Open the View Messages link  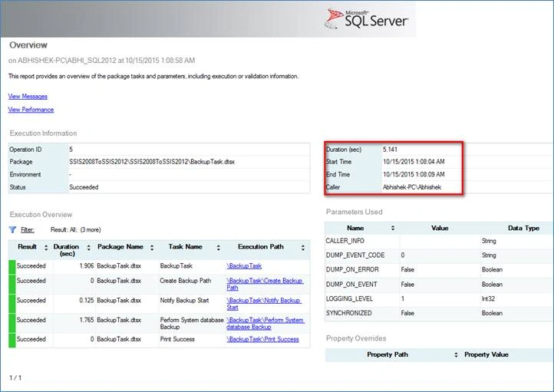(28, 97)
